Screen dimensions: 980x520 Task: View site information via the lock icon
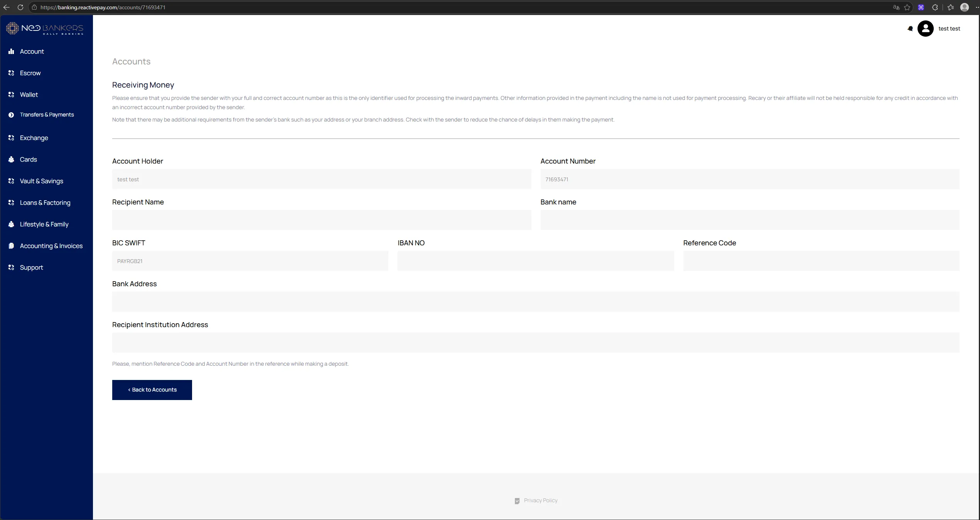[34, 7]
